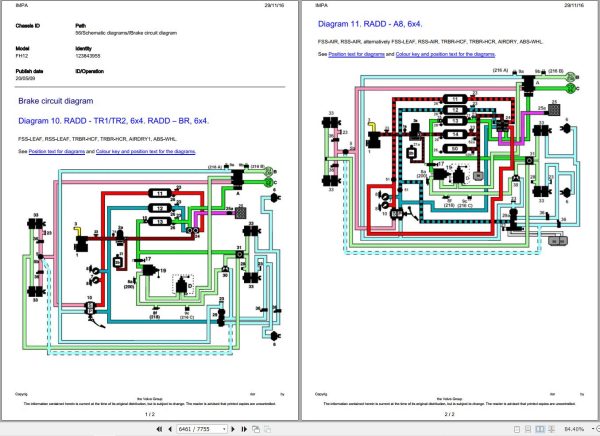Click the 84.40% zoom level
Screen dimensions: 600x436
pos(574,429)
